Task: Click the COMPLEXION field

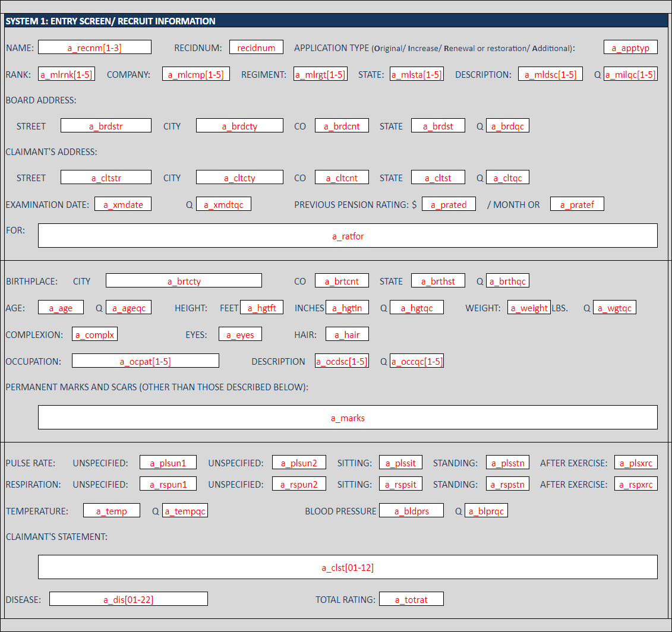Action: pyautogui.click(x=94, y=334)
